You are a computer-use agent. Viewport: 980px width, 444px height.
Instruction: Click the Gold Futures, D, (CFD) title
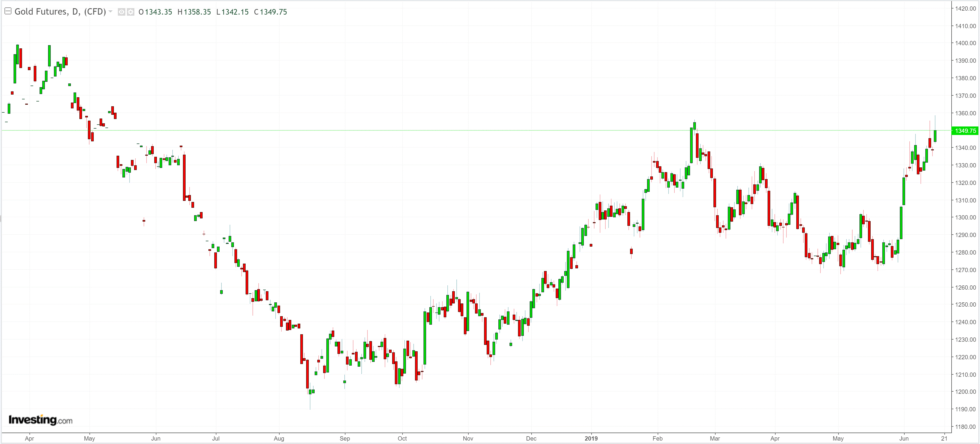coord(60,11)
